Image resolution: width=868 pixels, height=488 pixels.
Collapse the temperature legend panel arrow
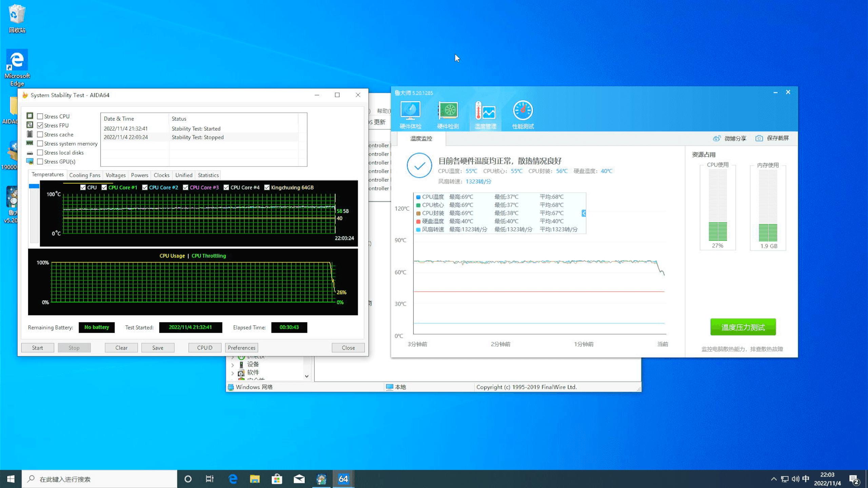(584, 213)
